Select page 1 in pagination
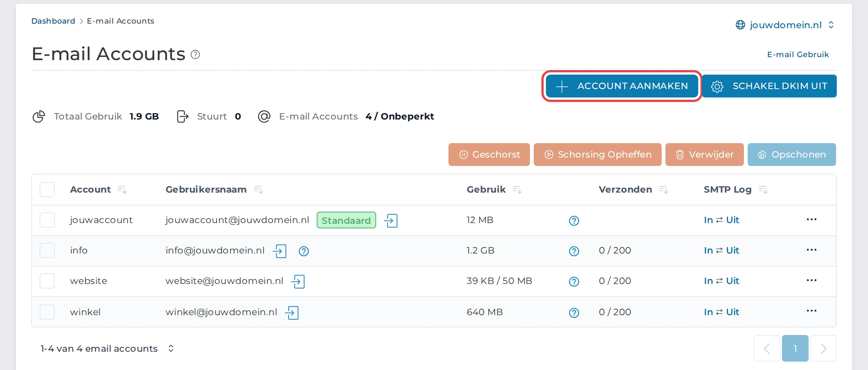Image resolution: width=868 pixels, height=370 pixels. (x=795, y=348)
